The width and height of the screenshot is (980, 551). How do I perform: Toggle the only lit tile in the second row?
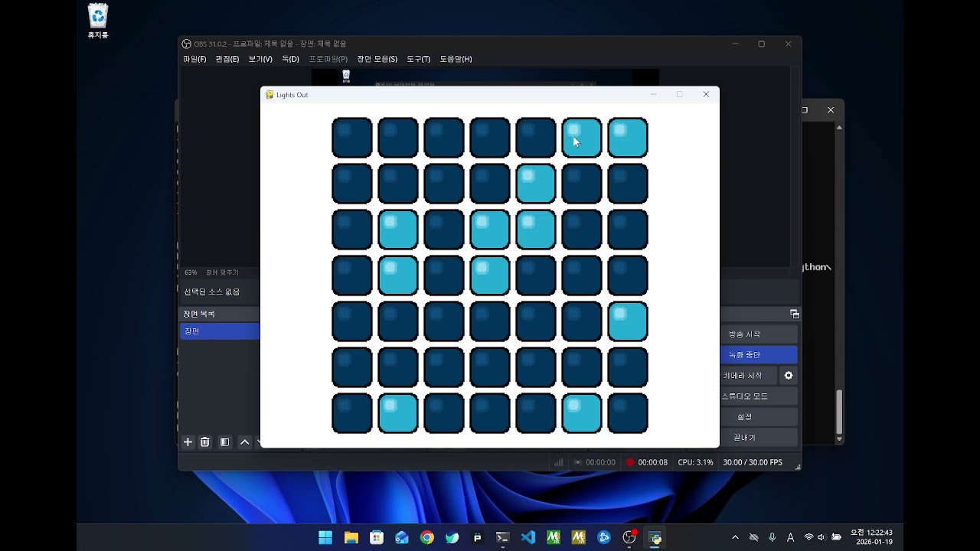tap(536, 184)
